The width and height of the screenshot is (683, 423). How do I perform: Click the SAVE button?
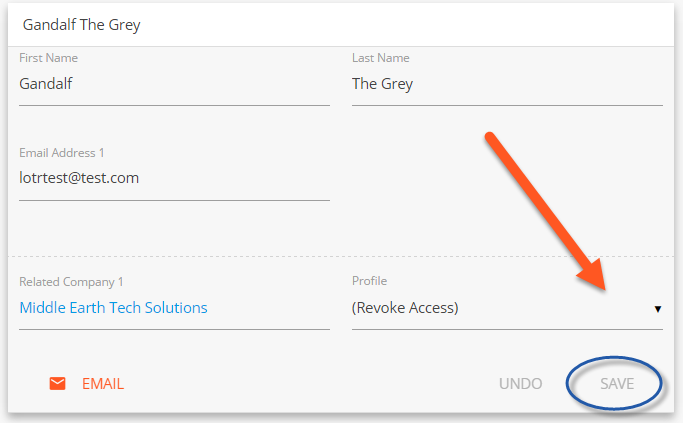pos(617,384)
